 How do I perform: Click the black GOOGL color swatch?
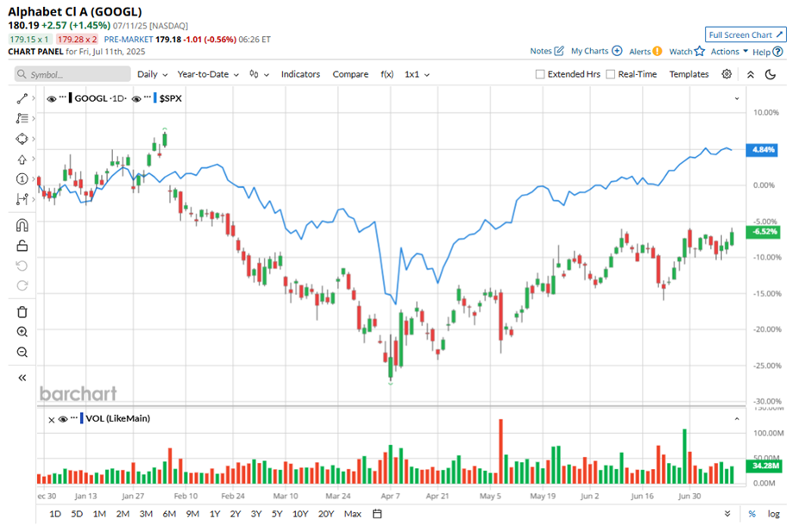(70, 97)
